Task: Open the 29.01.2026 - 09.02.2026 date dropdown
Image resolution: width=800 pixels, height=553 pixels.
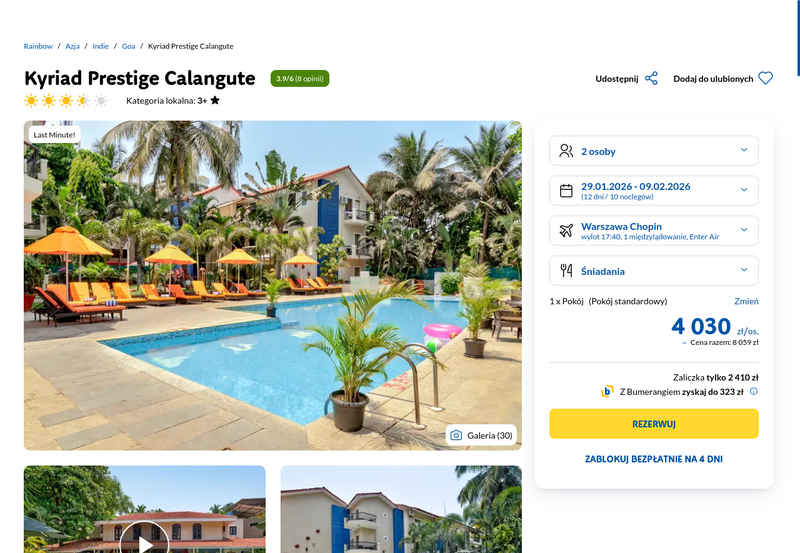Action: click(654, 190)
